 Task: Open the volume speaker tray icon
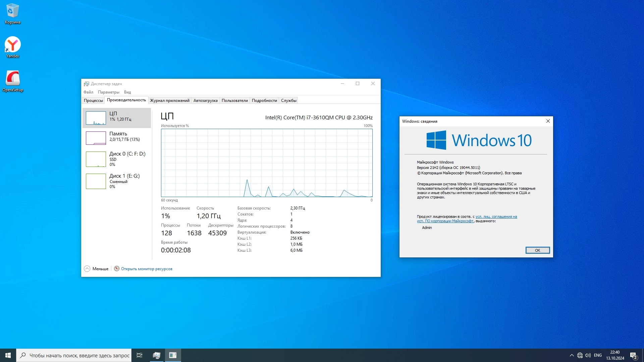tap(588, 355)
